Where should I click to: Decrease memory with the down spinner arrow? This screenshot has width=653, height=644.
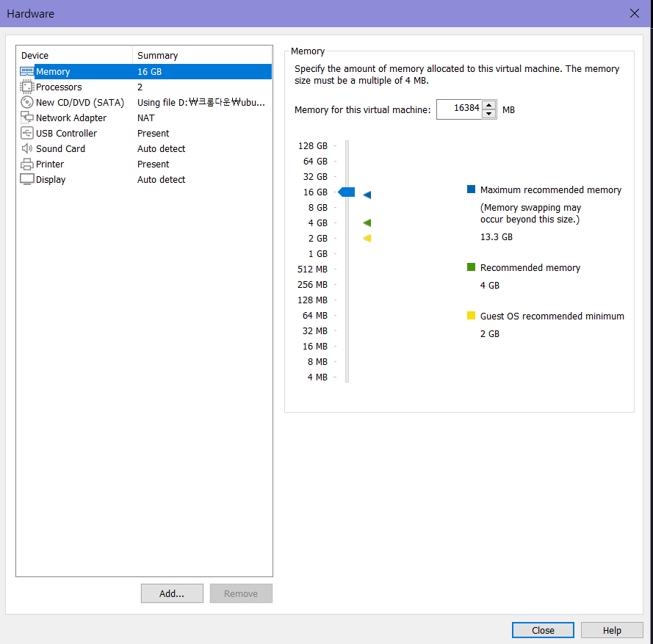(x=489, y=114)
